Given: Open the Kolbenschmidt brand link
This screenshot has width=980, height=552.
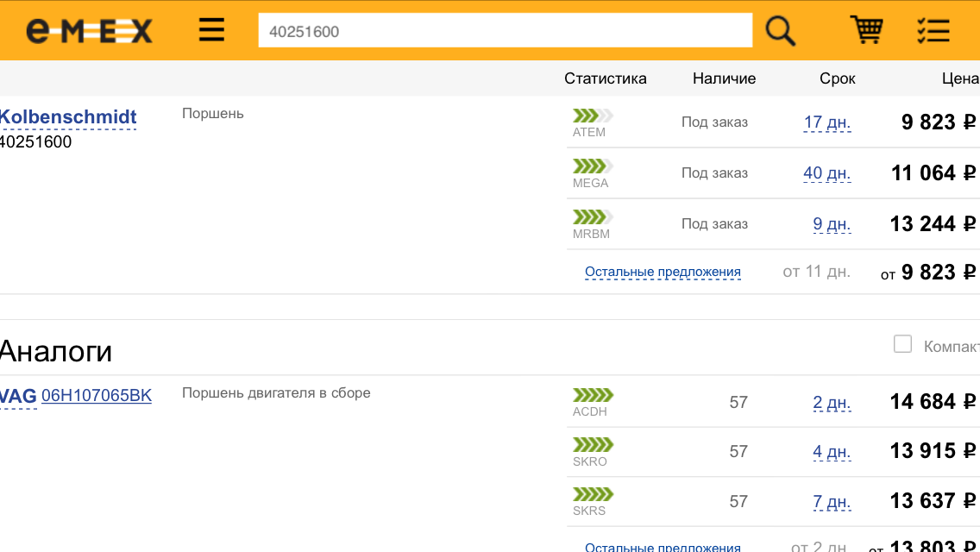Looking at the screenshot, I should pyautogui.click(x=68, y=117).
